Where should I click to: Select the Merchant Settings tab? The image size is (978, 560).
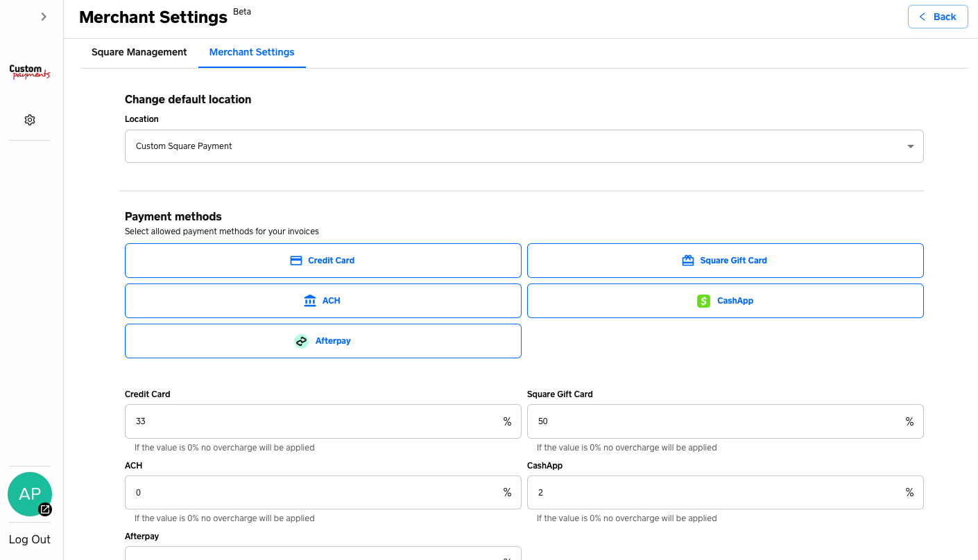(252, 52)
